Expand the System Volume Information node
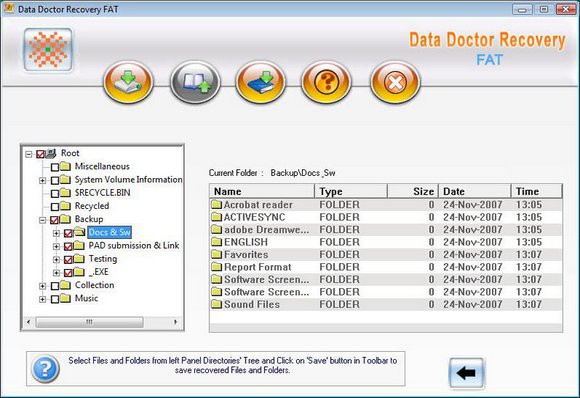Image resolution: width=580 pixels, height=398 pixels. pyautogui.click(x=43, y=181)
